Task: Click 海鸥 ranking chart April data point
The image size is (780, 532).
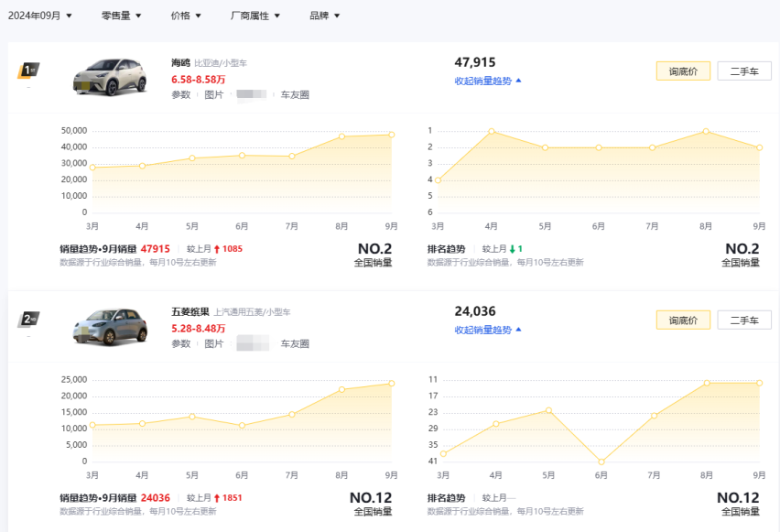Action: 492,131
